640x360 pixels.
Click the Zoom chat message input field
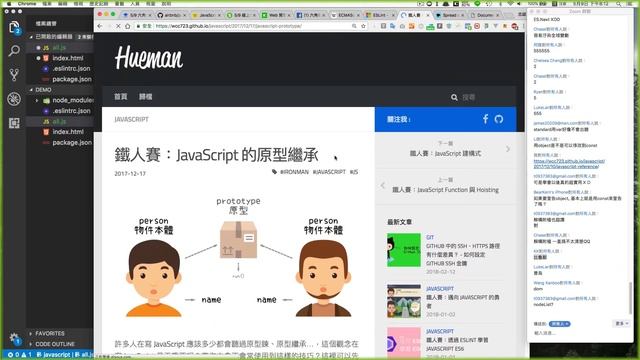coord(580,333)
